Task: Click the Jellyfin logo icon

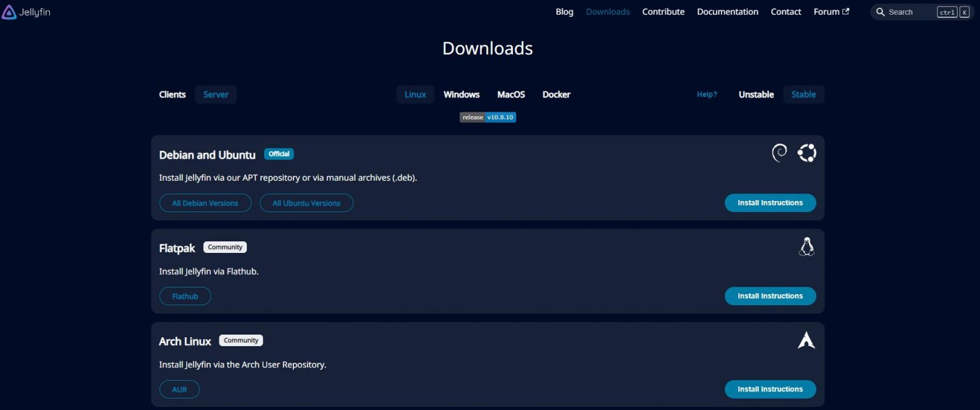Action: (x=10, y=11)
